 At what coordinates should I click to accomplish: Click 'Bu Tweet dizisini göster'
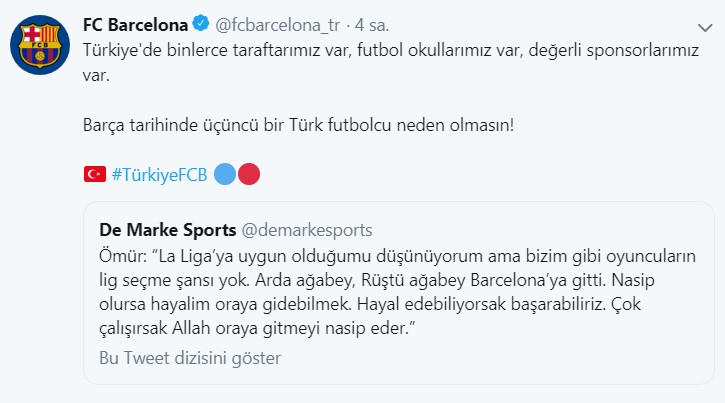[190, 357]
